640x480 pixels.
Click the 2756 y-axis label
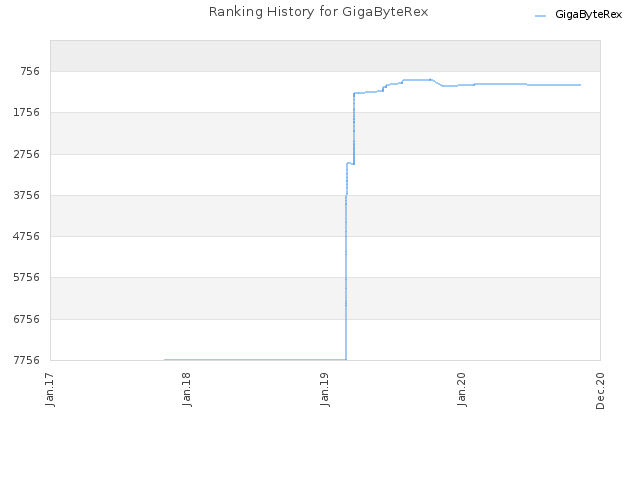click(27, 154)
